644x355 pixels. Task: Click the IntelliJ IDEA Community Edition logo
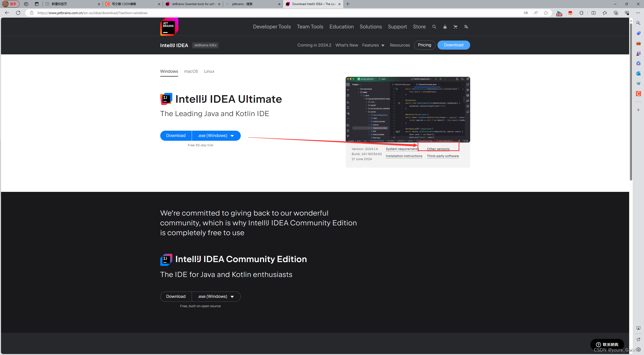(166, 260)
